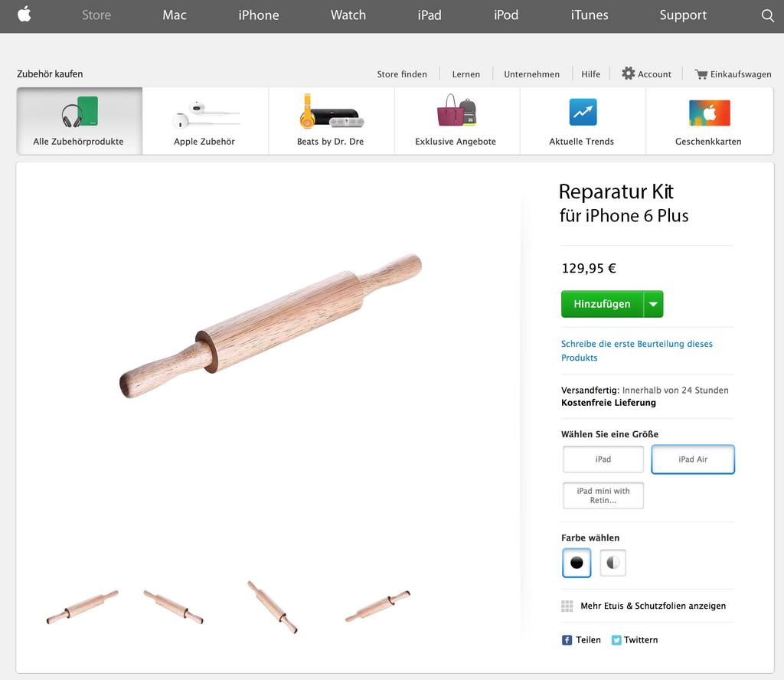
Task: Open the Watch menu item
Action: (x=348, y=15)
